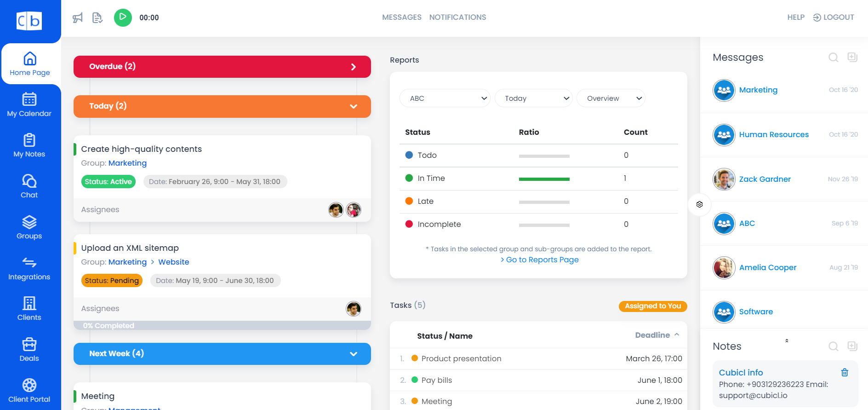Open My Calendar from sidebar
Screen dimensions: 868x410
[29, 105]
